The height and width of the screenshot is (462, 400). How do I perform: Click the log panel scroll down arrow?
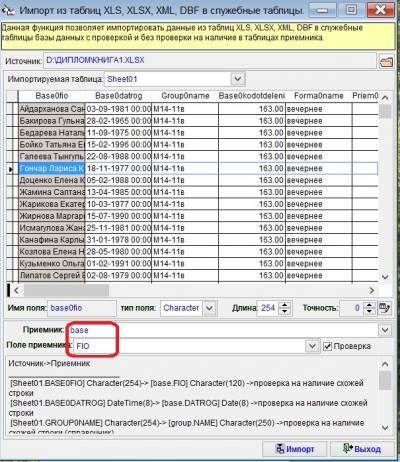385,428
